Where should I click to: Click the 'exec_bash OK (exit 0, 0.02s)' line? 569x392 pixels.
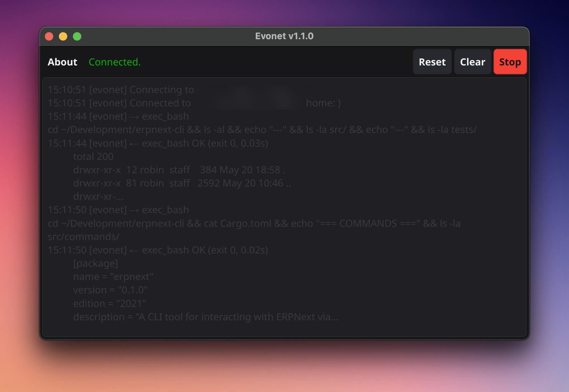coord(158,250)
